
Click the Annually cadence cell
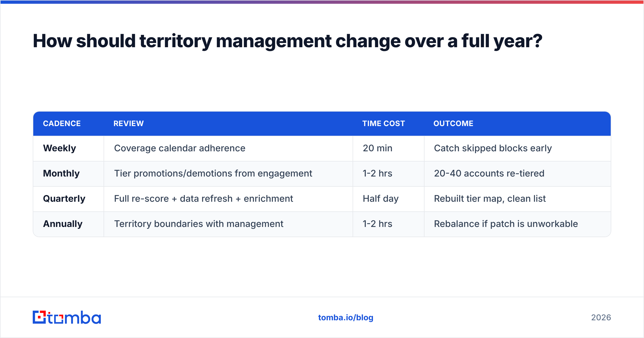pyautogui.click(x=68, y=224)
